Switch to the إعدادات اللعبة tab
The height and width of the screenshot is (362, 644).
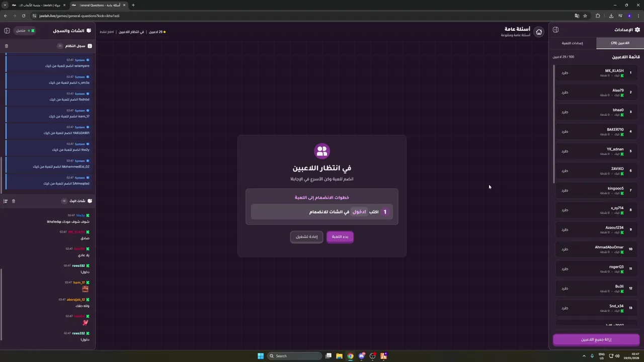click(572, 43)
